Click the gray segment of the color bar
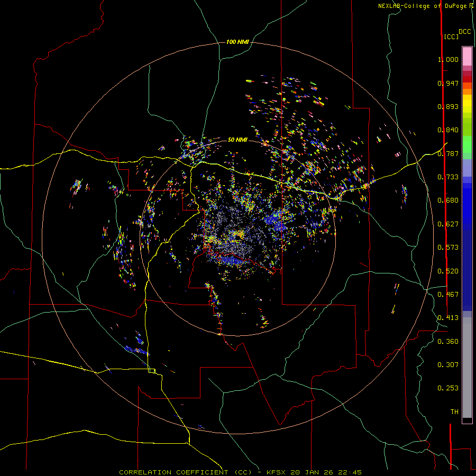The width and height of the screenshot is (476, 476). pos(467,368)
